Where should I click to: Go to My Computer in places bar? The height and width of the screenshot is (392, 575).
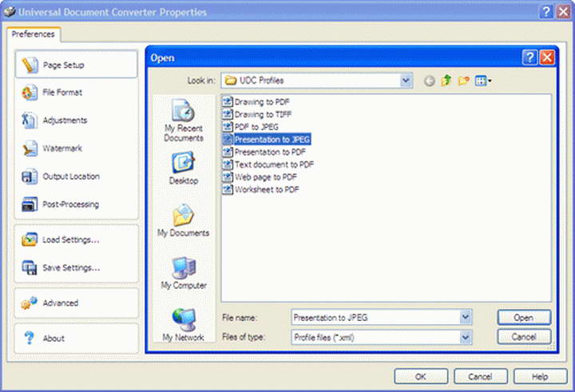click(184, 273)
